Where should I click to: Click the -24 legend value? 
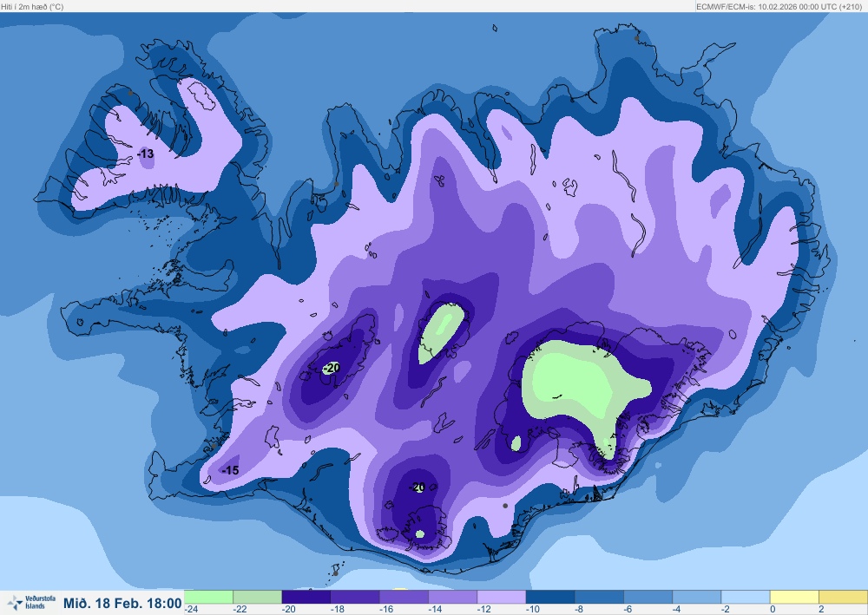[192, 610]
